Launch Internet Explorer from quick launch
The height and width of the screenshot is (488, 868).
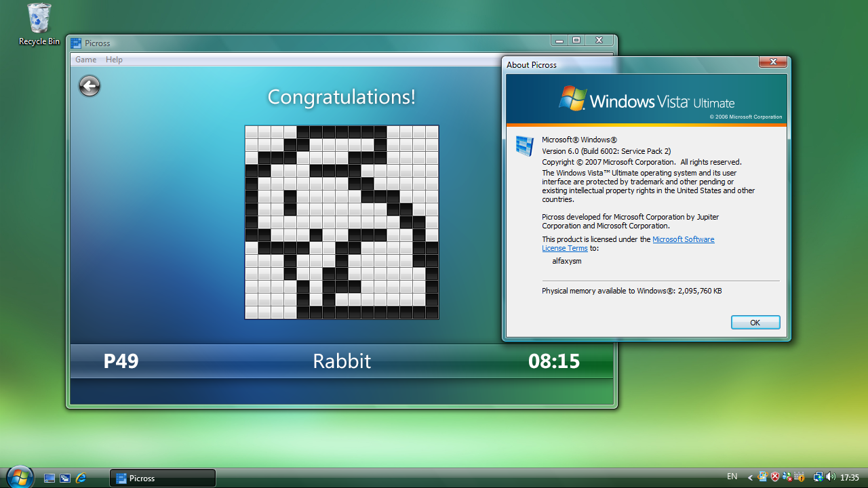[81, 478]
